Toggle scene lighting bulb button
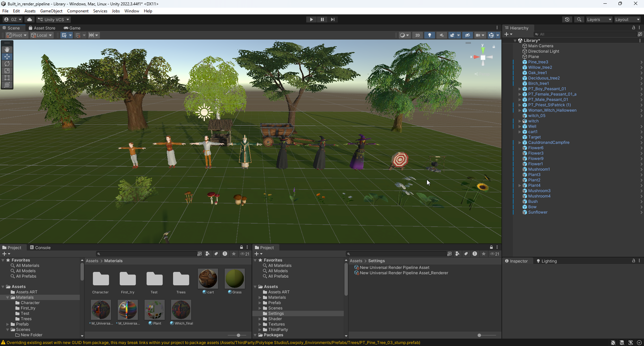This screenshot has height=346, width=644. click(430, 35)
